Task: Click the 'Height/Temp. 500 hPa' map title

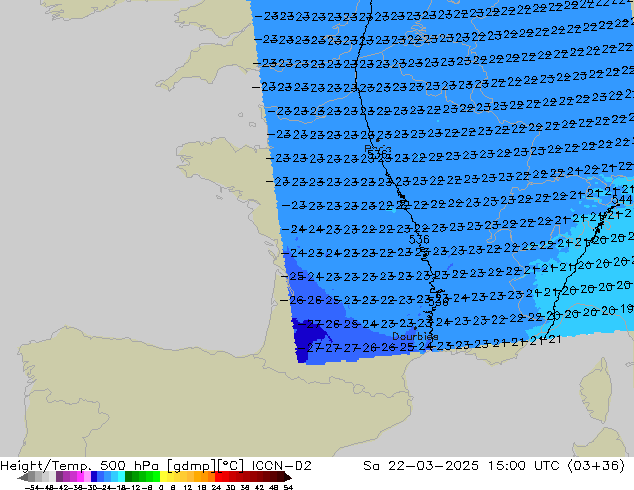Action: point(80,466)
